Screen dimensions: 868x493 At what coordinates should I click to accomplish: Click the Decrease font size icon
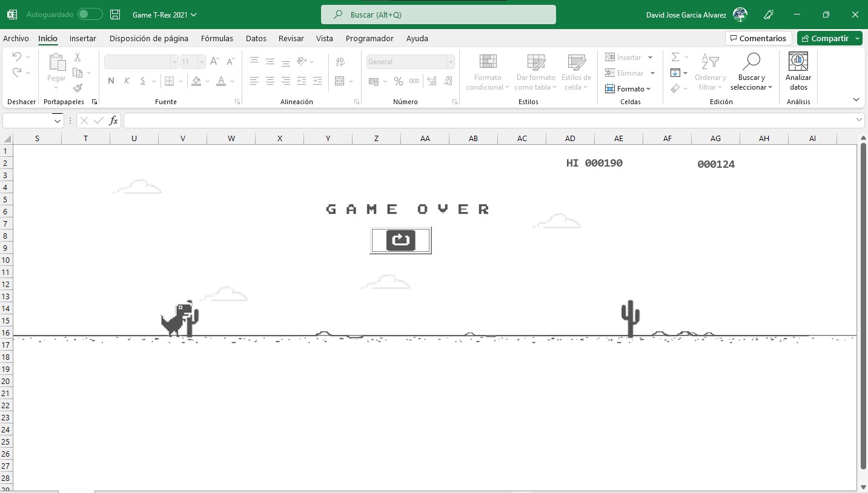[231, 62]
